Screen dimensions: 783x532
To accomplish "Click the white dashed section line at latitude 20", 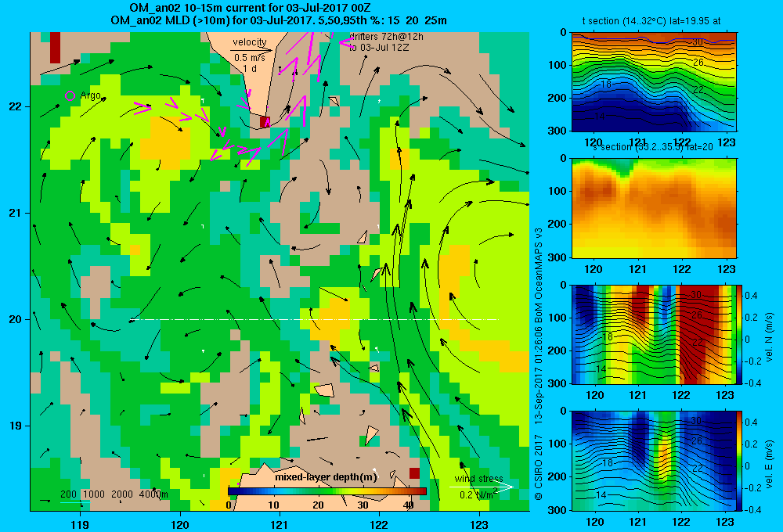I will 314,319.
